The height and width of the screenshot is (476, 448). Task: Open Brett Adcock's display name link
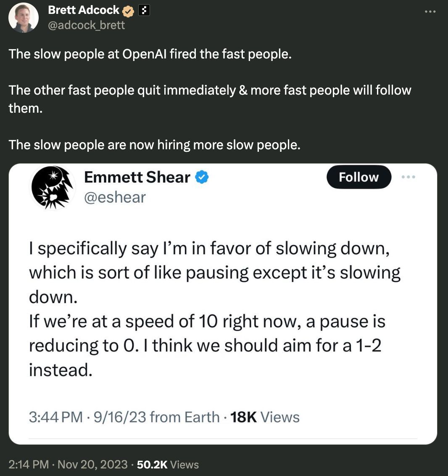tap(84, 10)
